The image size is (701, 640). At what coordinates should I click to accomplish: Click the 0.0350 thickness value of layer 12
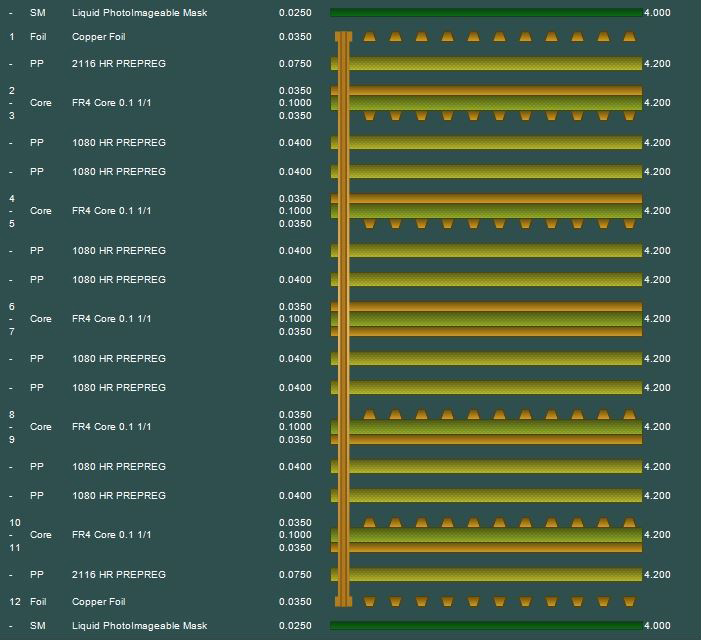pyautogui.click(x=295, y=602)
